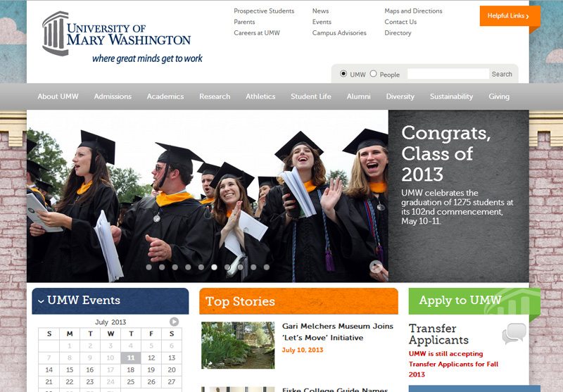The height and width of the screenshot is (392, 563).
Task: Select July 25 on the calendar
Action: click(131, 381)
